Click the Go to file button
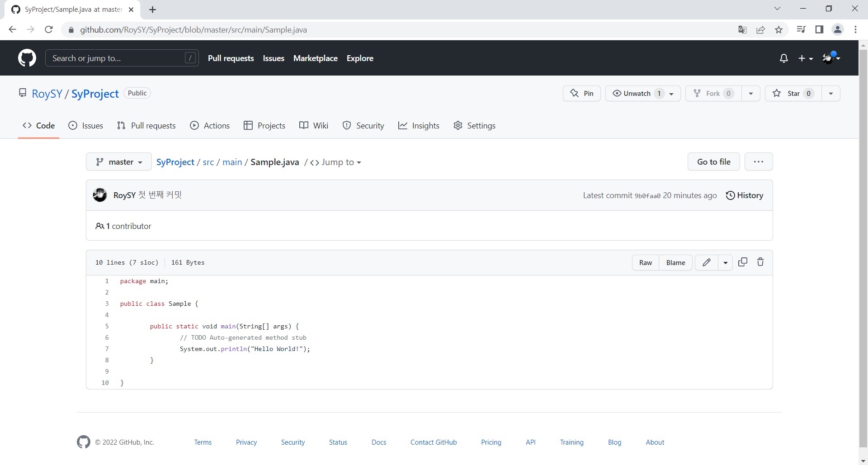This screenshot has height=465, width=868. [x=713, y=161]
